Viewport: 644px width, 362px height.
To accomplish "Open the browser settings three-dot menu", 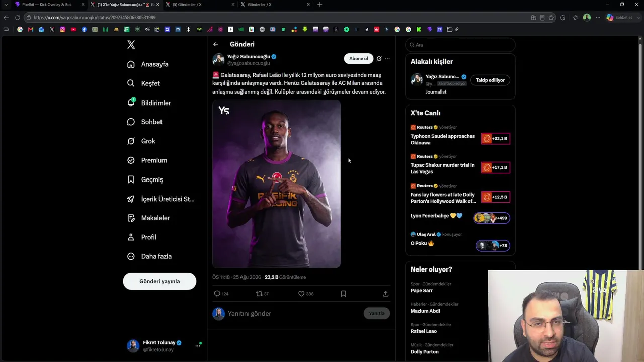I will tap(598, 18).
